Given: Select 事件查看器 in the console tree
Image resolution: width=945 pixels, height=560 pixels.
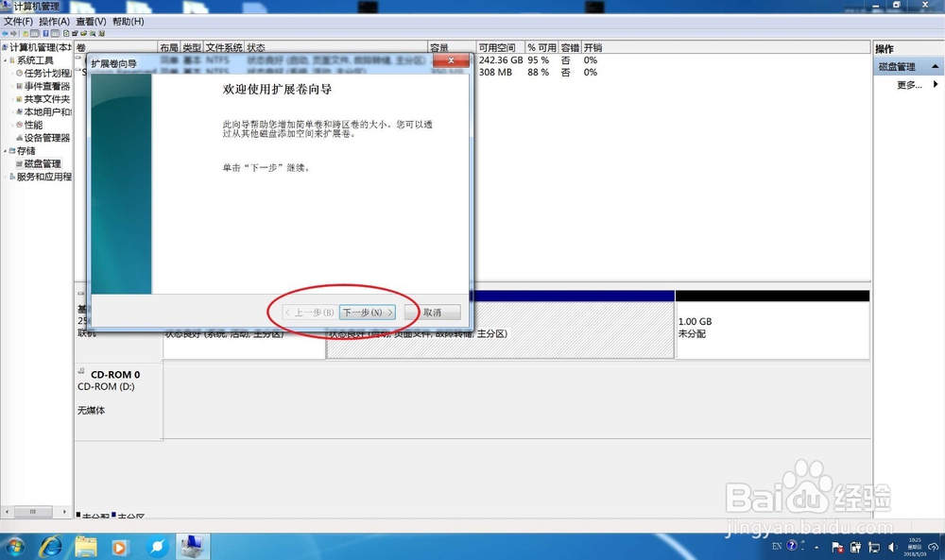Looking at the screenshot, I should pos(46,86).
